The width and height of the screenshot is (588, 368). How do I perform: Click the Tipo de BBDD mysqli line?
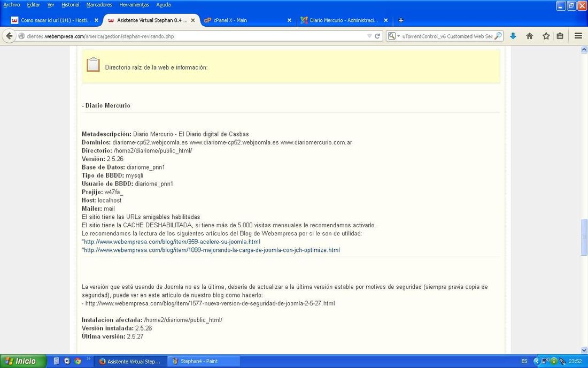pos(112,175)
